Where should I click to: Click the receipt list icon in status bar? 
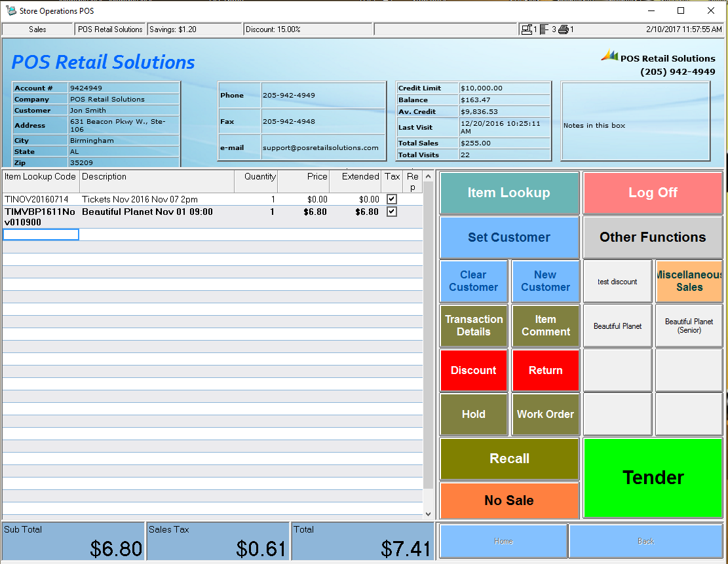[544, 29]
